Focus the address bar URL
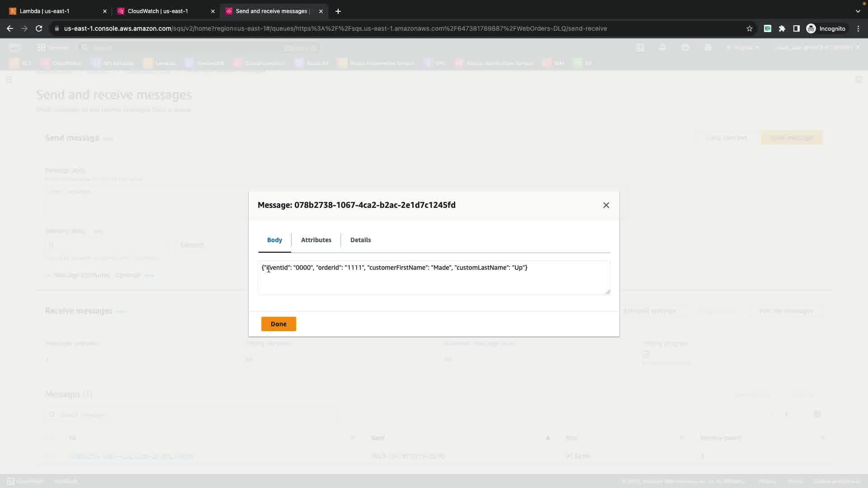Screen dimensions: 868x488 pos(335,28)
